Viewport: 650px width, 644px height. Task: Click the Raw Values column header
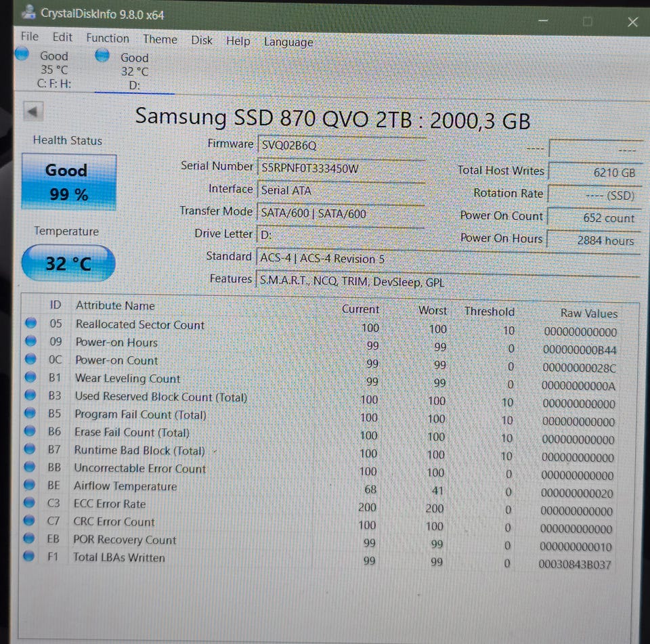(588, 313)
